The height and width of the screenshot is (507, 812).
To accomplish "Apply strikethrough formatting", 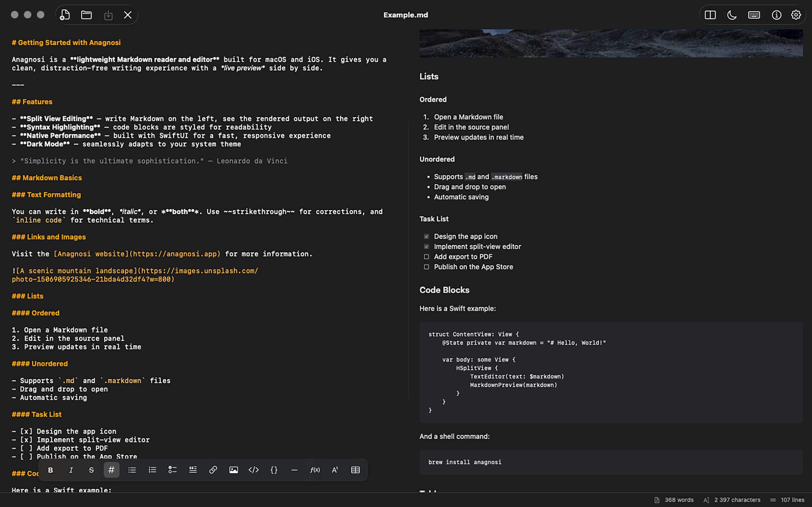I will [x=91, y=470].
